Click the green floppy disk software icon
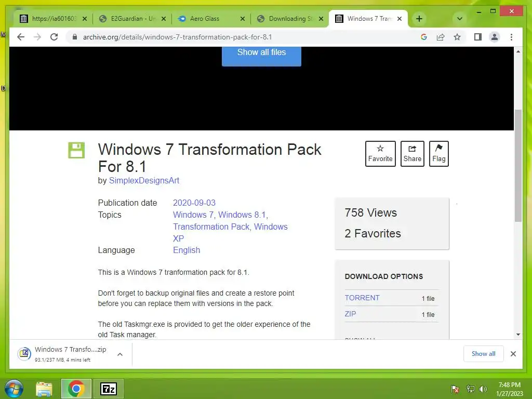The image size is (532, 399). [76, 150]
